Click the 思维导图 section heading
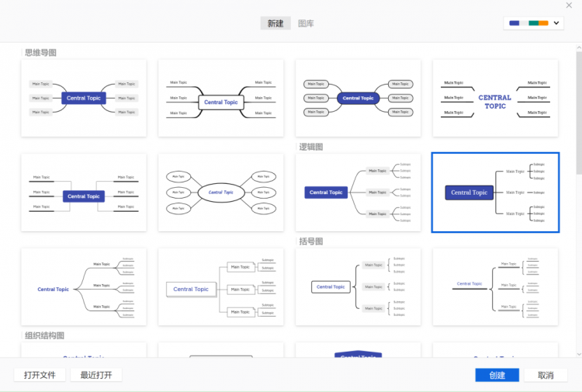The image size is (582, 392). 40,53
